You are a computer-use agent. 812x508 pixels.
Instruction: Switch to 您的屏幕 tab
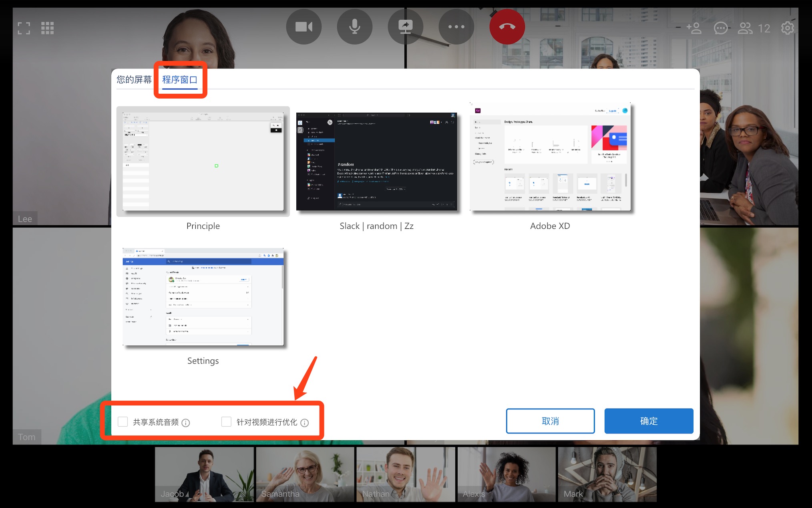coord(134,79)
